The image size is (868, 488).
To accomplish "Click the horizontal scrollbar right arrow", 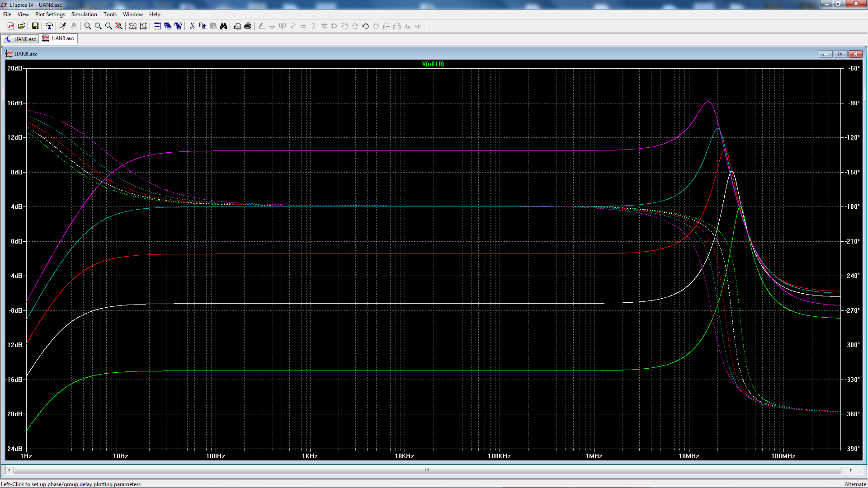I will [851, 470].
